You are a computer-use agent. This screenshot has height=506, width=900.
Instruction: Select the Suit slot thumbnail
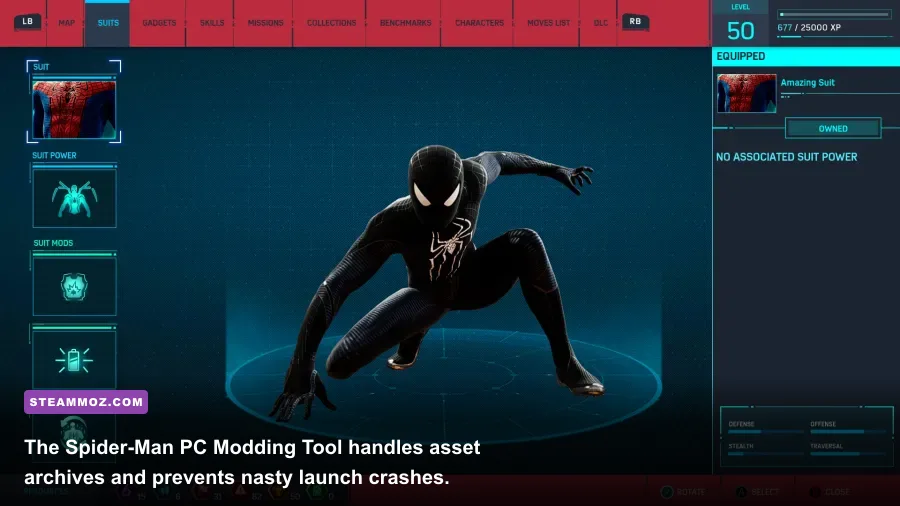tap(74, 109)
